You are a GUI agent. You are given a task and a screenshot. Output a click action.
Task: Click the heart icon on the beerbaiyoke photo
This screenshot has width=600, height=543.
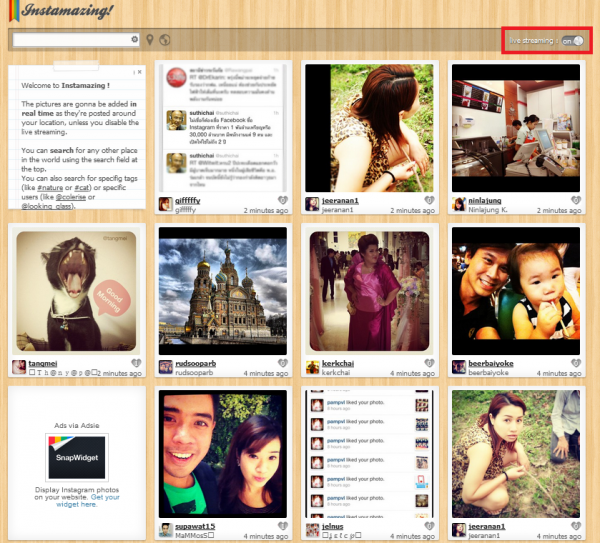tap(577, 363)
